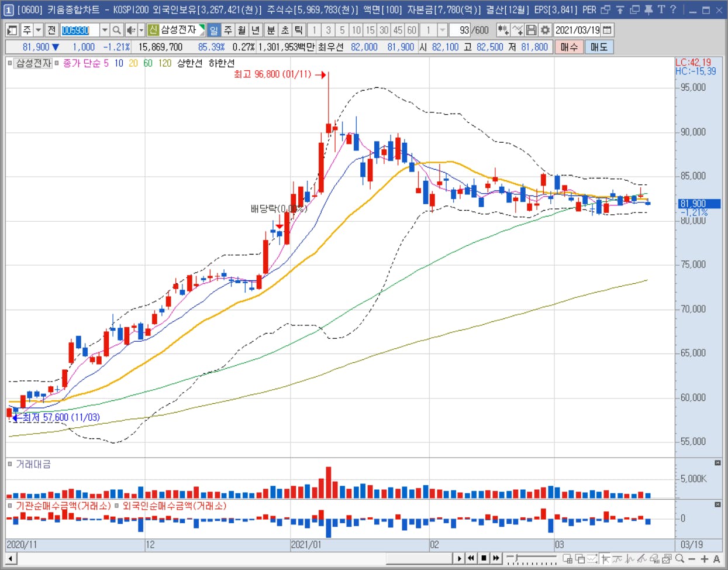Switch chart to 주 (weekly) period
This screenshot has width=728, height=570.
[228, 30]
